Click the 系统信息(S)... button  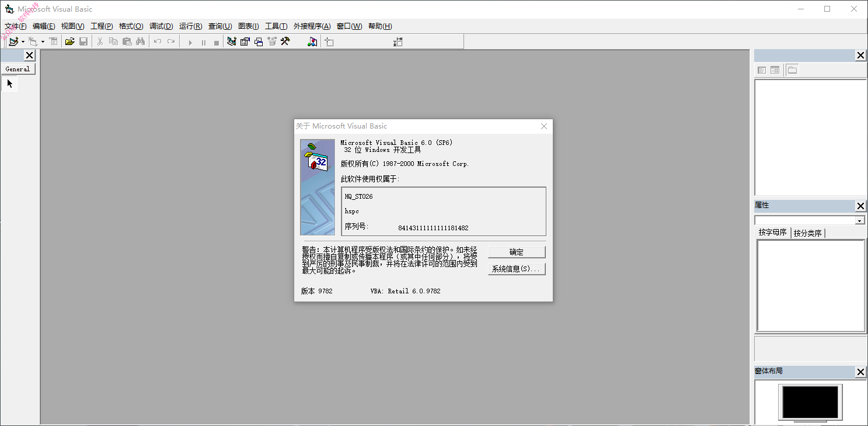(x=517, y=269)
